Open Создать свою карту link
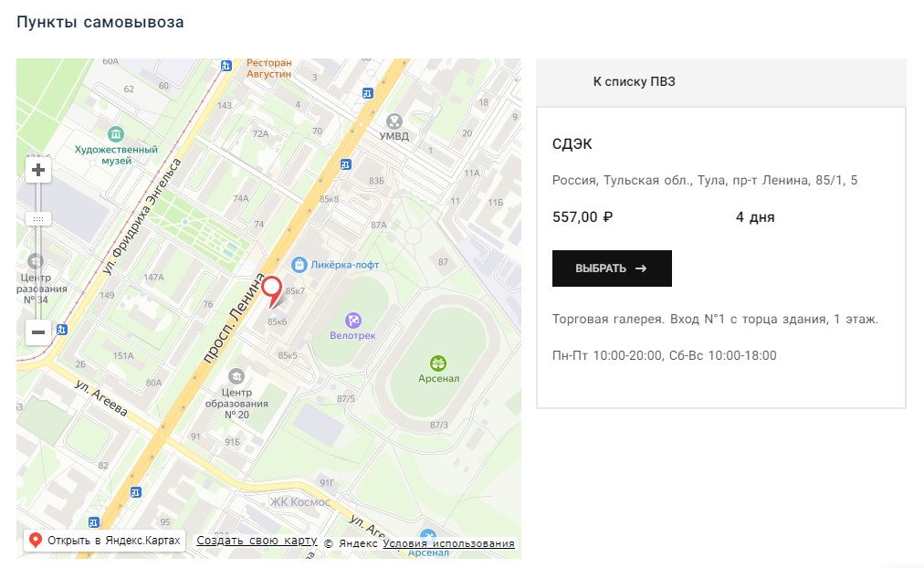Viewport: 924px width, 568px height. [257, 541]
